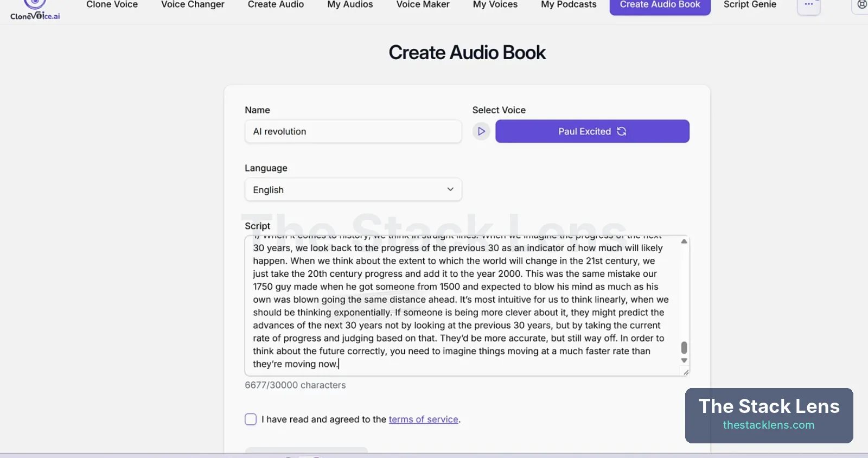Go to My Podcasts
Viewport: 868px width, 458px height.
(569, 5)
